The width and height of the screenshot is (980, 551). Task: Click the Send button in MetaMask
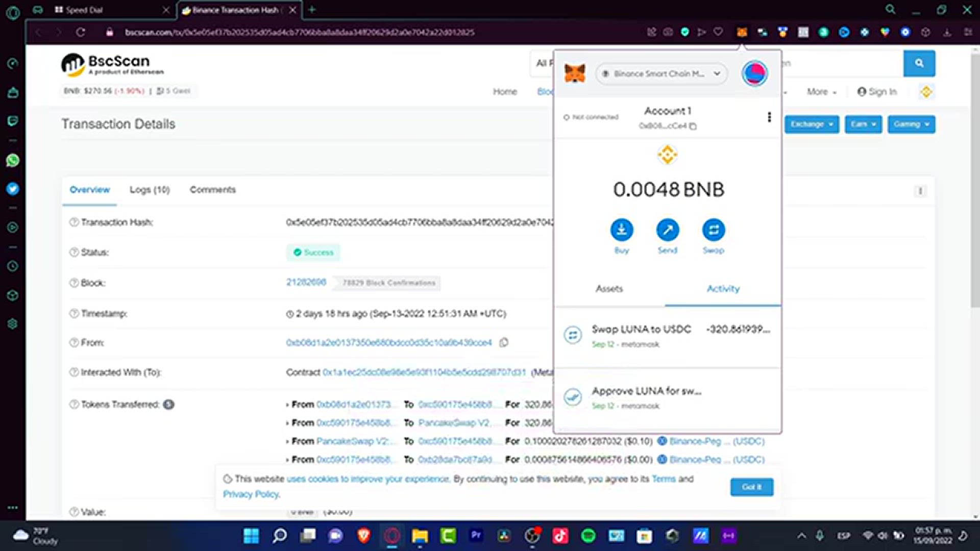(x=668, y=230)
